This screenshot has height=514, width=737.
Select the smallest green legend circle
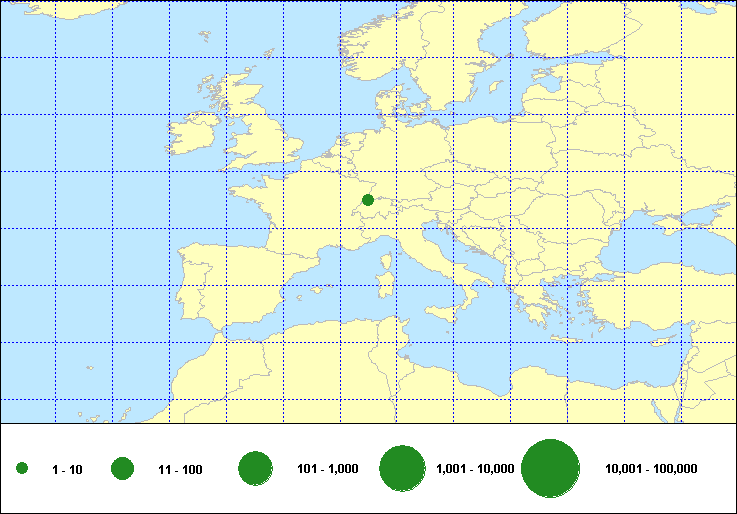(22, 468)
